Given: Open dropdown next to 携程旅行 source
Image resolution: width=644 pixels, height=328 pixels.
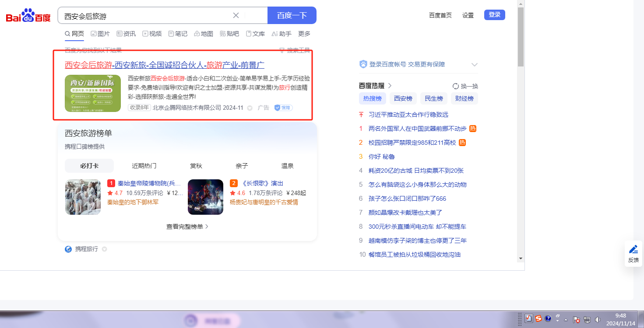Looking at the screenshot, I should click(x=104, y=249).
